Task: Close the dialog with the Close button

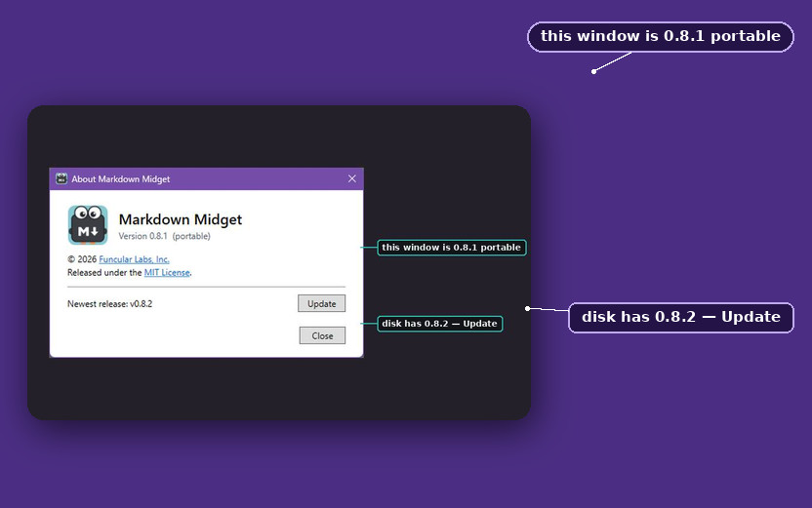Action: tap(322, 335)
